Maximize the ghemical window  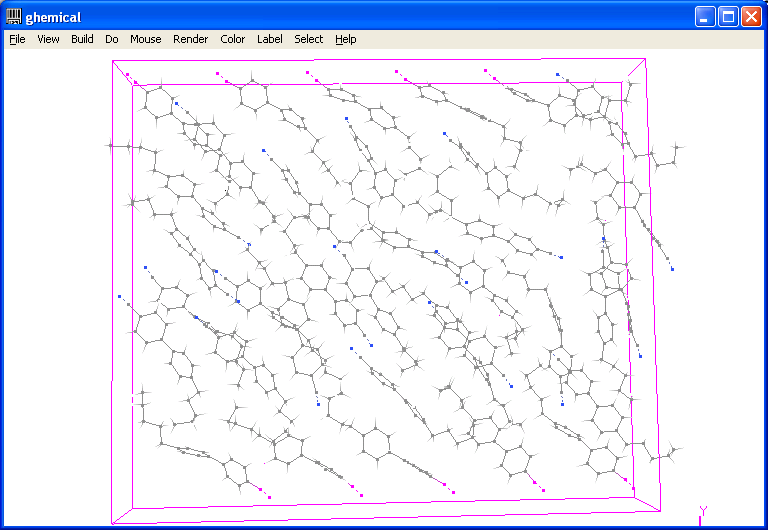(728, 17)
